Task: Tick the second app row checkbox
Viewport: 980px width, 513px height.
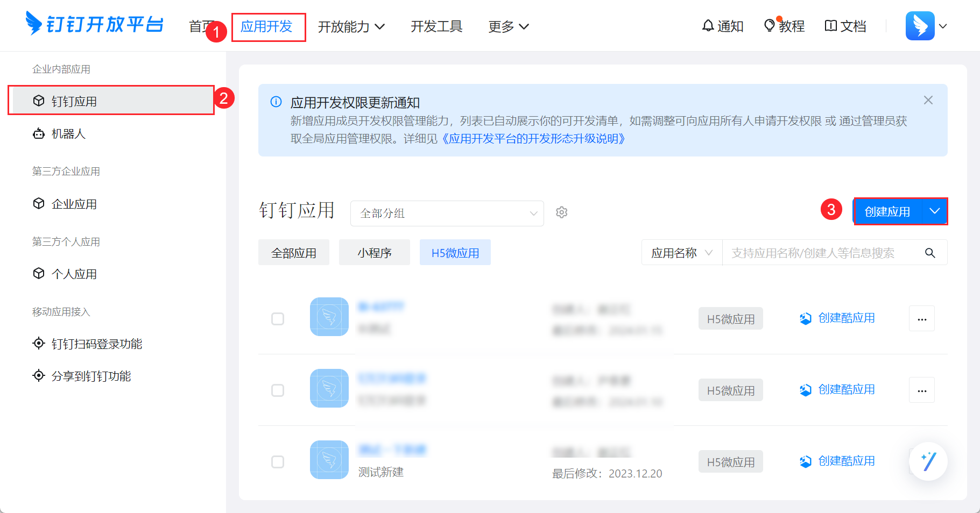Action: [278, 390]
